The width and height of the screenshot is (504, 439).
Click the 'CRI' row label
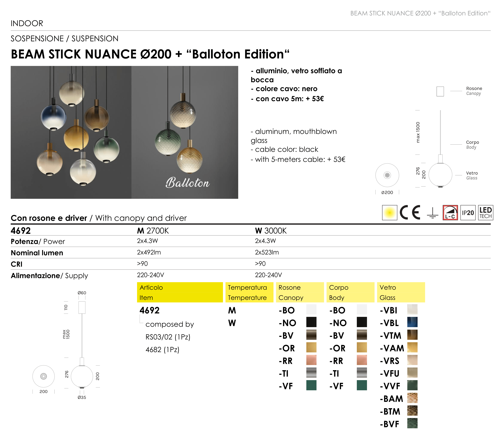click(17, 264)
